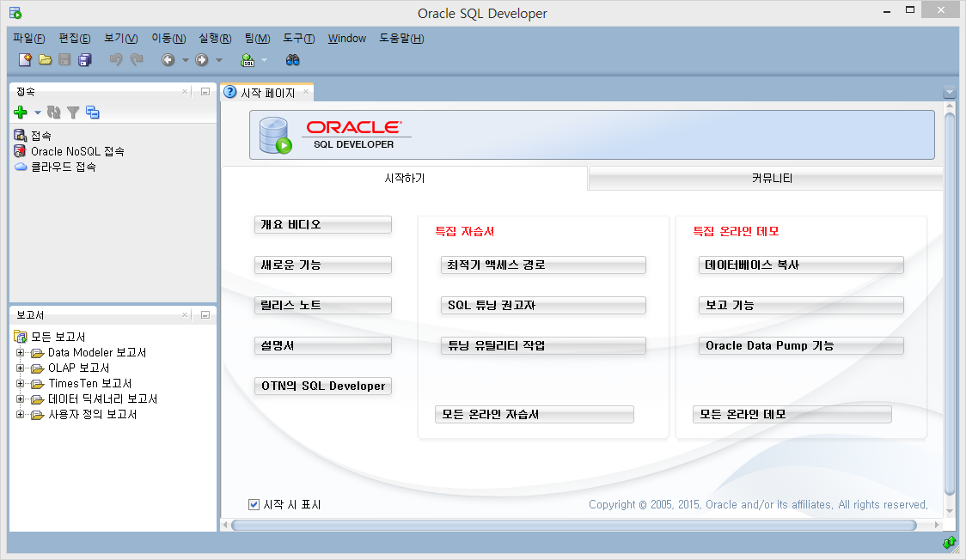Click the Save All toolbar icon

[85, 59]
